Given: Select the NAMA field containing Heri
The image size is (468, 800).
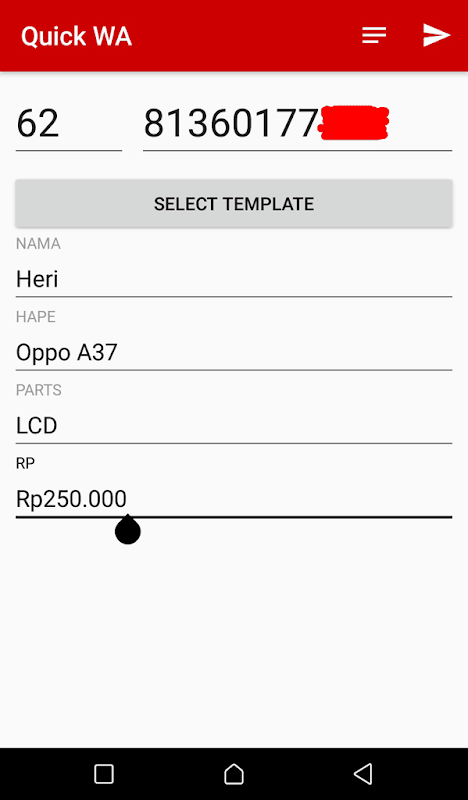Looking at the screenshot, I should point(234,280).
